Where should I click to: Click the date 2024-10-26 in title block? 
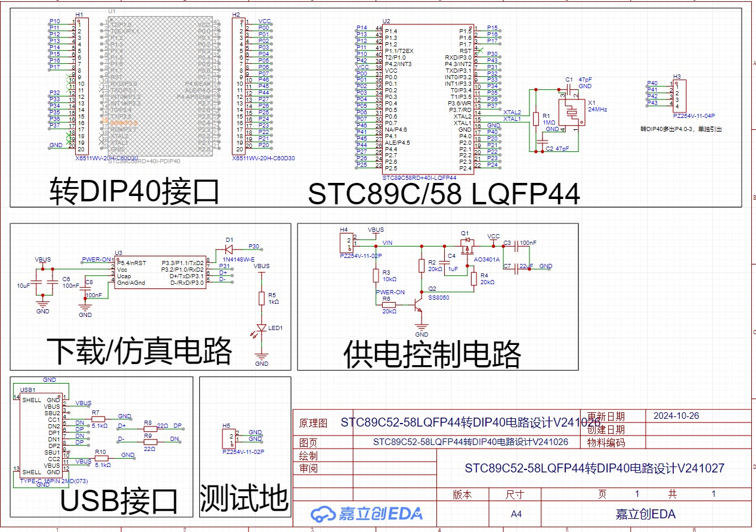click(676, 416)
